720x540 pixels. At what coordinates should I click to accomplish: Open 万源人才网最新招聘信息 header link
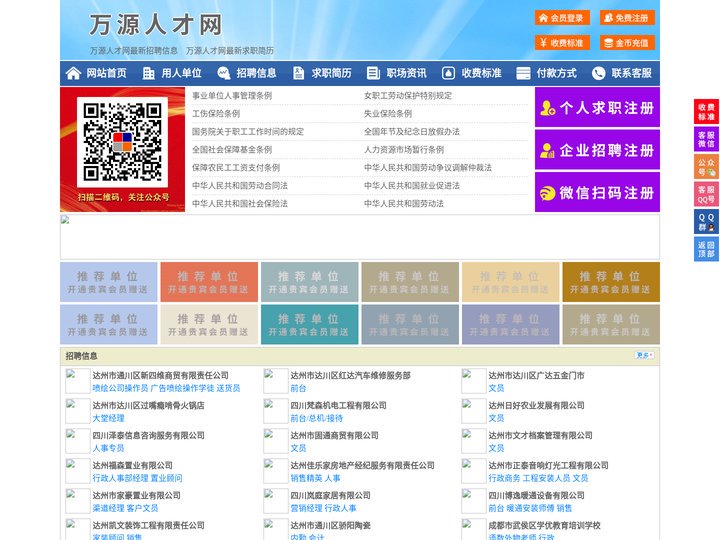click(x=134, y=51)
